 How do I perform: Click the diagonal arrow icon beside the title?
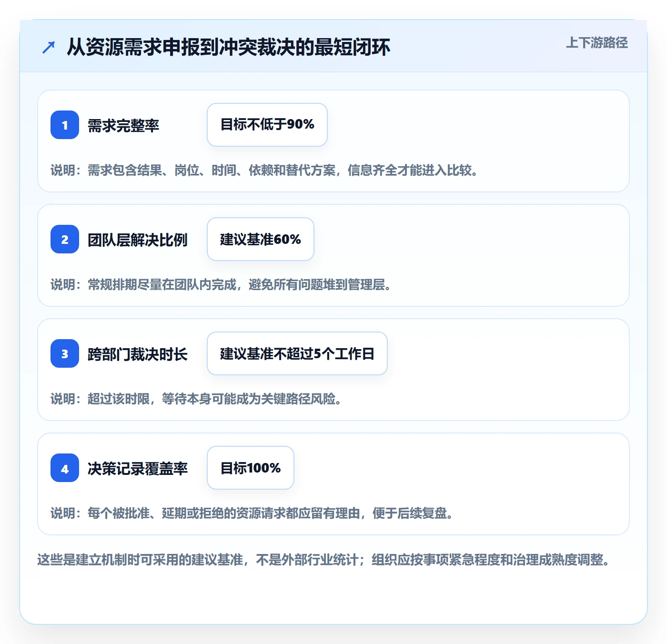click(x=49, y=47)
